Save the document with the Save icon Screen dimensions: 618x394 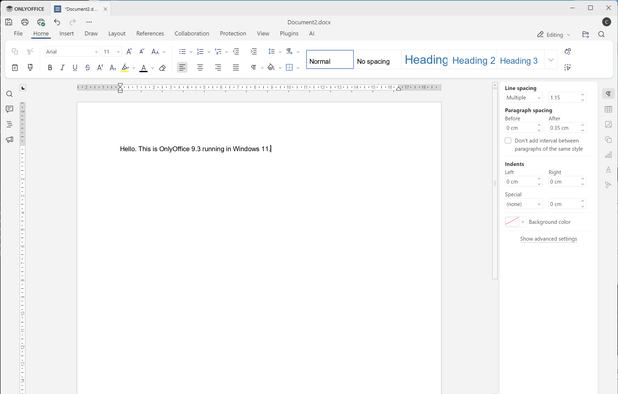pos(9,22)
